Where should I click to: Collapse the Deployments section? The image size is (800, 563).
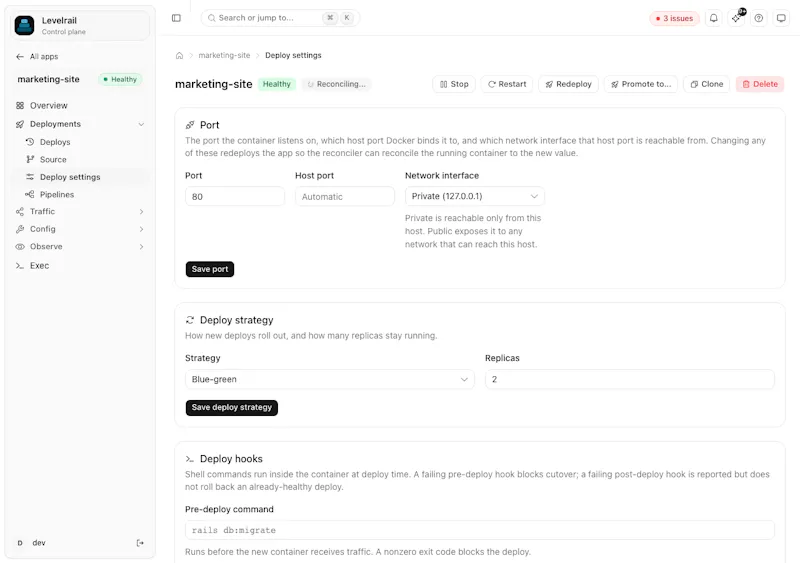pyautogui.click(x=80, y=124)
